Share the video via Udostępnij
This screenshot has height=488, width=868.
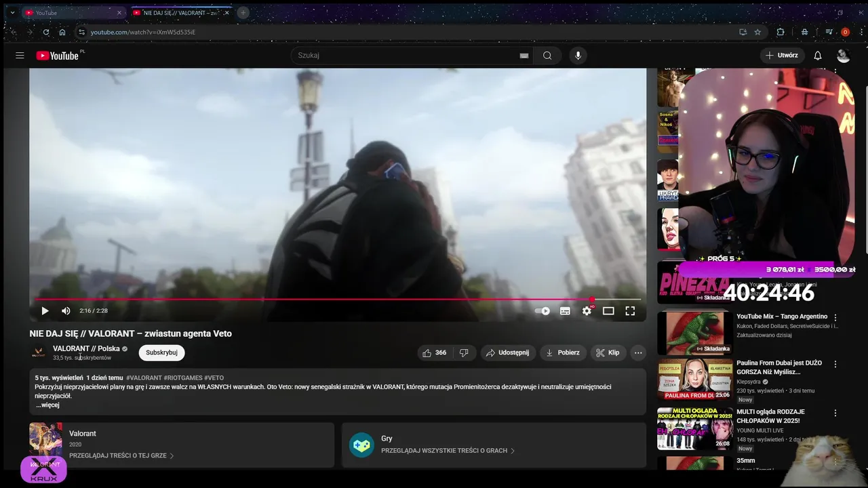tap(507, 352)
